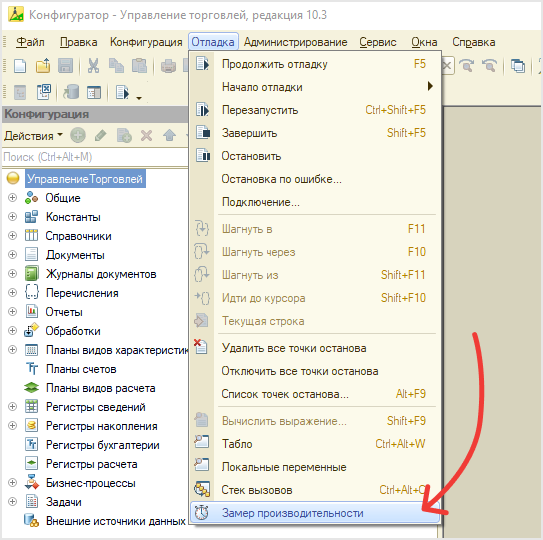Click the green Add button in configuration panel
Viewport: 543px width, 540px height.
point(78,135)
